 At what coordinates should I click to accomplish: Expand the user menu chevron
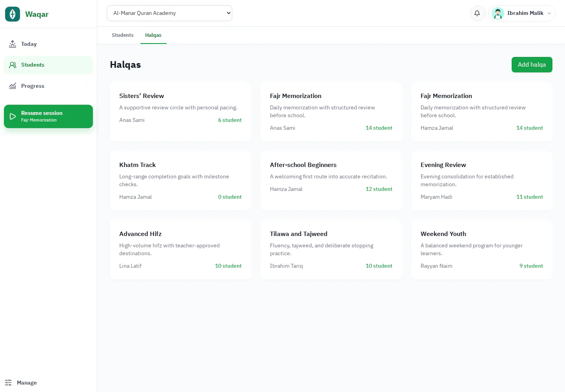click(549, 13)
